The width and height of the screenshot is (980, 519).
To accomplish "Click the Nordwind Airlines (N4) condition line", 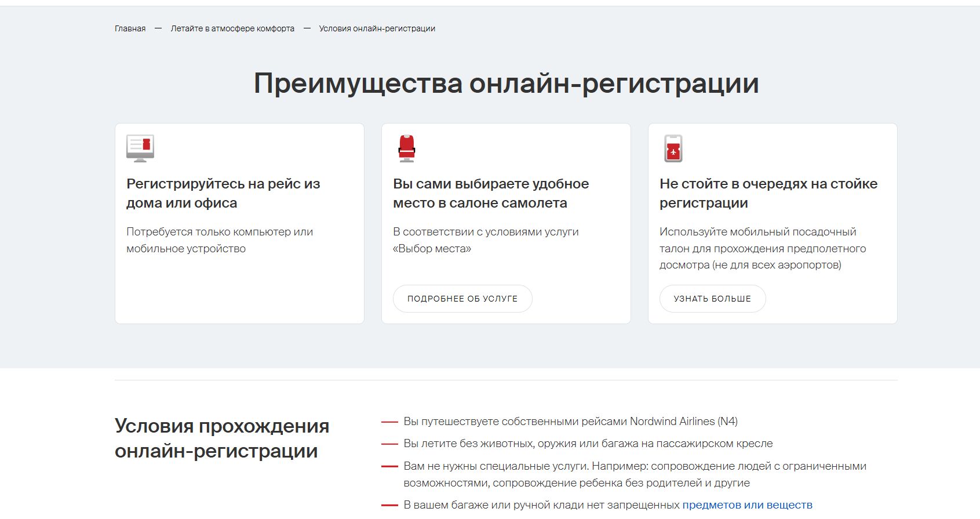I will 571,422.
